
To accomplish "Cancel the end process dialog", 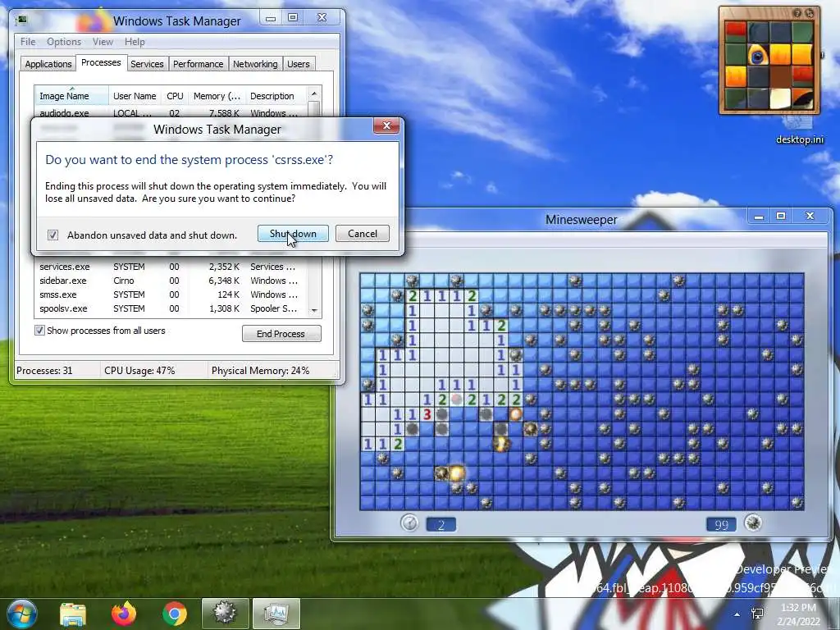I will (362, 234).
